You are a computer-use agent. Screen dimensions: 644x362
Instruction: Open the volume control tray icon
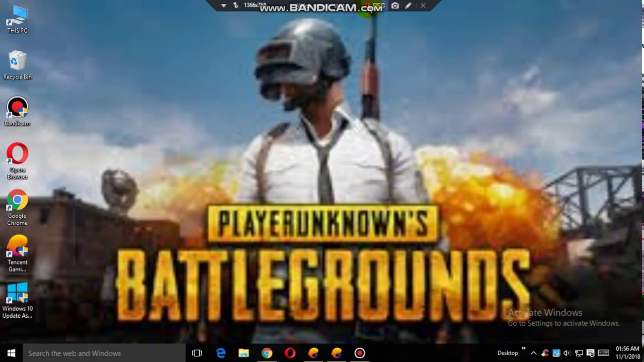(567, 353)
